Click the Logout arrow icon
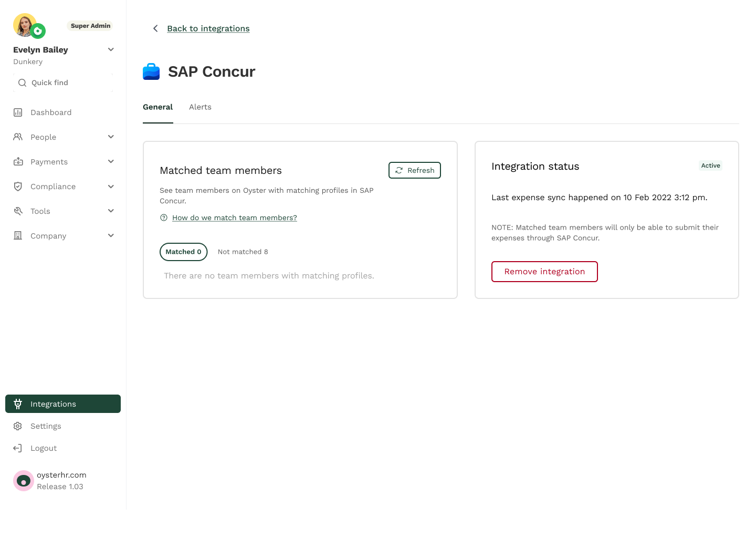The width and height of the screenshot is (756, 538). (x=18, y=448)
